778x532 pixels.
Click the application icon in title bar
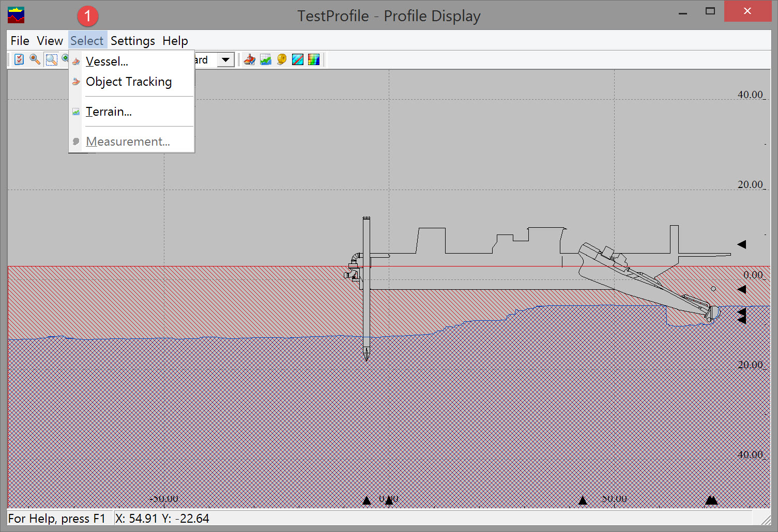pos(16,15)
